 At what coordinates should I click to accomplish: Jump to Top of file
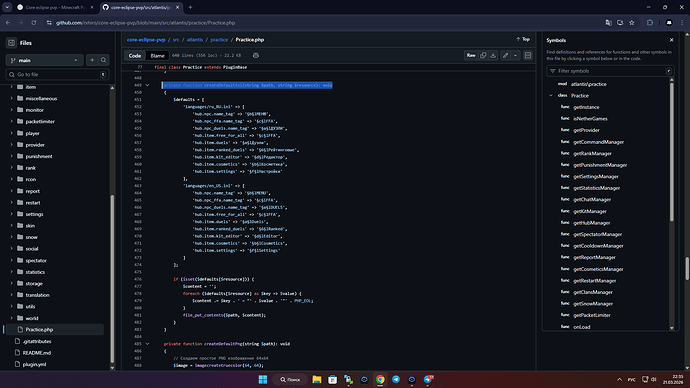click(x=523, y=40)
